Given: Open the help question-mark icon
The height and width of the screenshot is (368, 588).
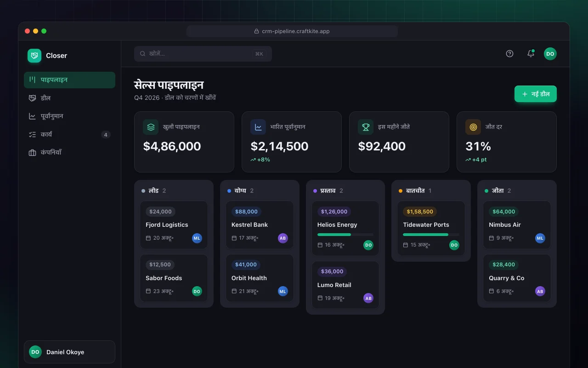Looking at the screenshot, I should point(509,54).
